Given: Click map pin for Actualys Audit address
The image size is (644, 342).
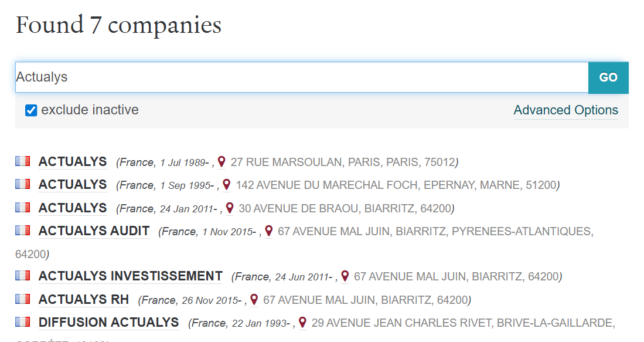Looking at the screenshot, I should [269, 231].
